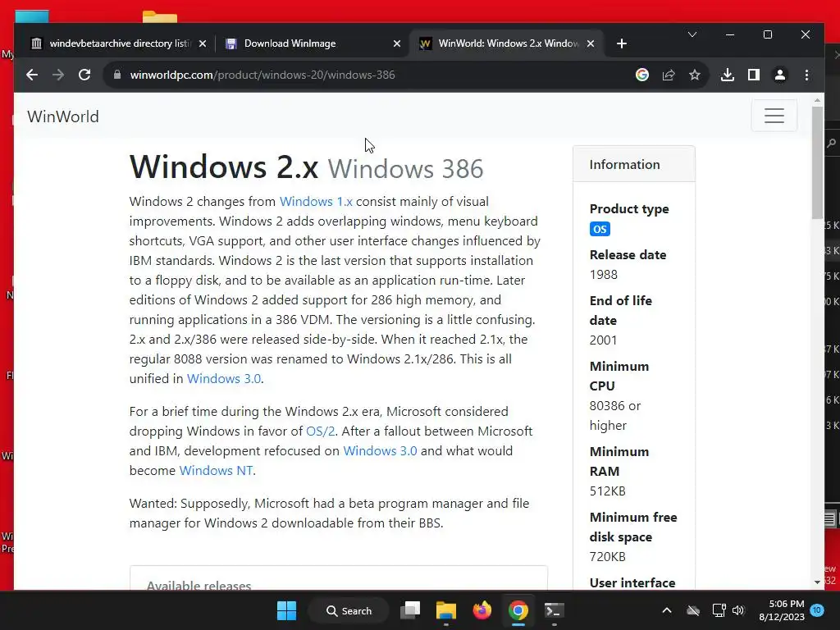Follow the Windows 1.x link

tap(316, 202)
